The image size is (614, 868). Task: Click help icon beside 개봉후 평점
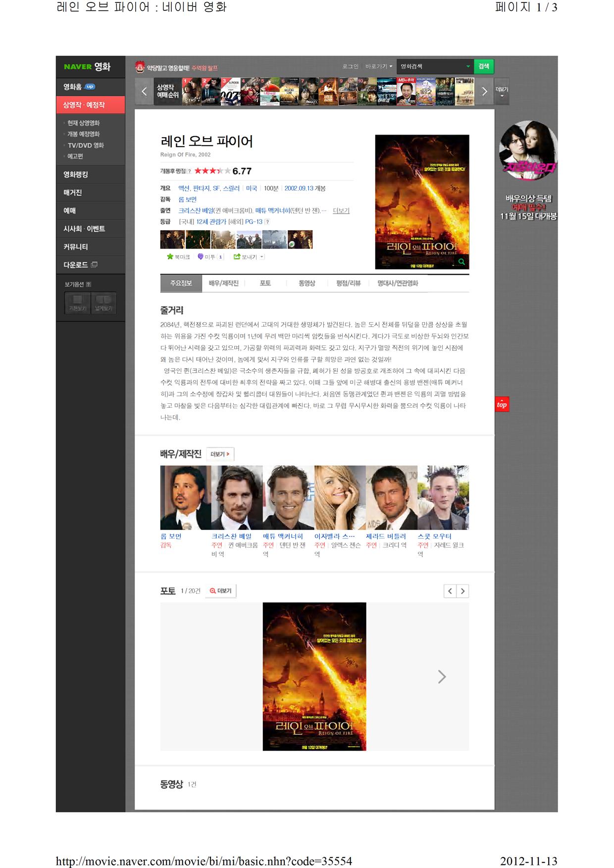(190, 171)
